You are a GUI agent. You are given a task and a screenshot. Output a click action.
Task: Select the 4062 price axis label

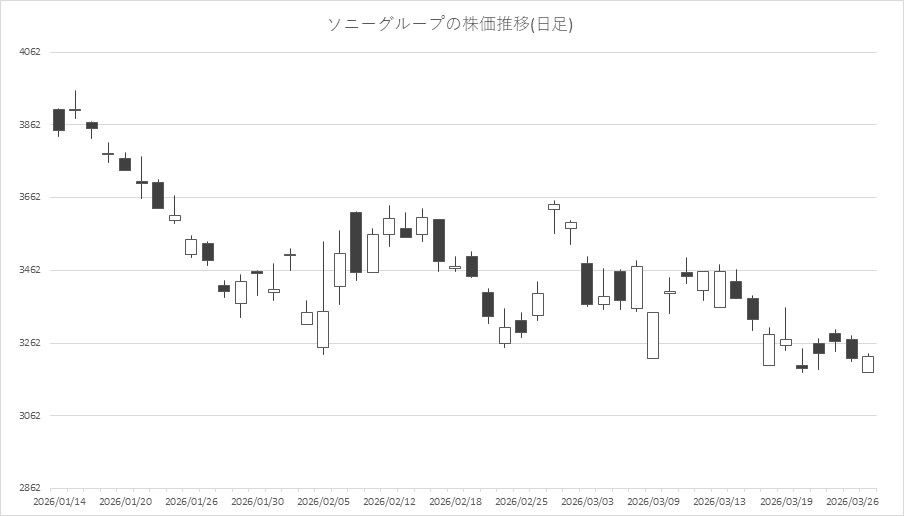tap(30, 52)
